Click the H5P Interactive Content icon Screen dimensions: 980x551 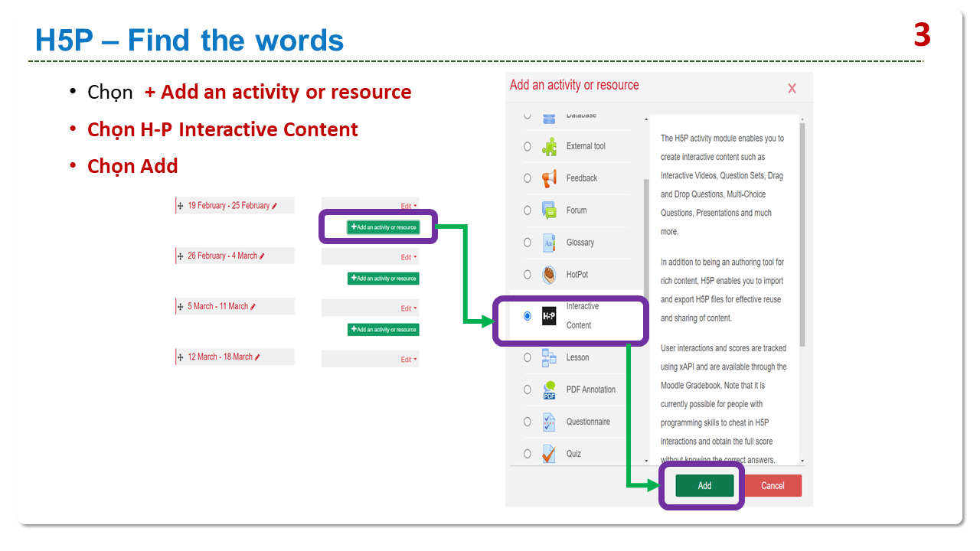tap(549, 316)
